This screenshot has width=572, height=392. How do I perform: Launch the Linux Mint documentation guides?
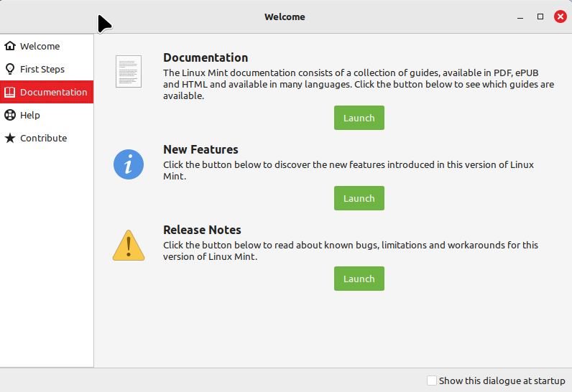tap(359, 118)
